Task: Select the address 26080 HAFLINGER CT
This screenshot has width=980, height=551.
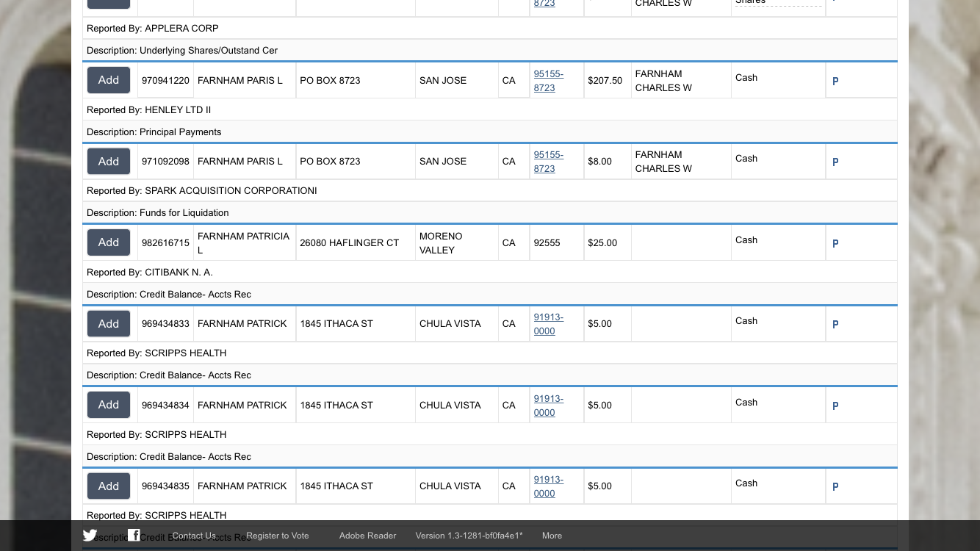Action: pyautogui.click(x=350, y=243)
